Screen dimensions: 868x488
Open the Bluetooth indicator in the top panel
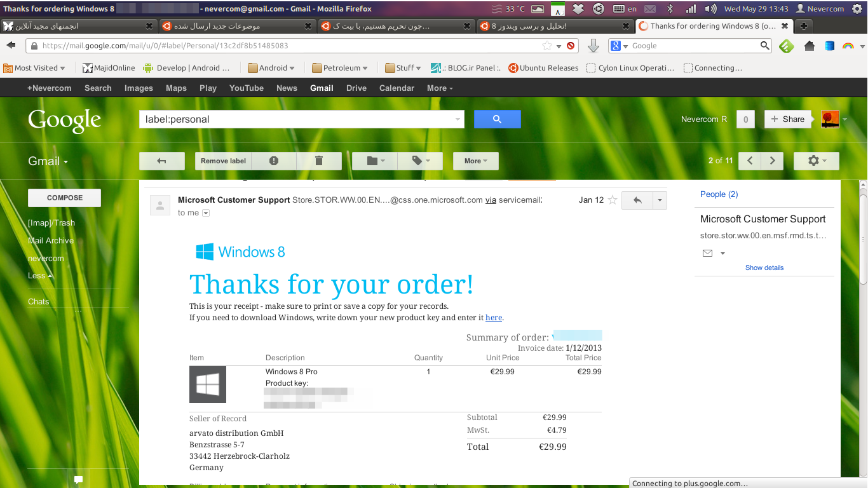click(x=670, y=9)
